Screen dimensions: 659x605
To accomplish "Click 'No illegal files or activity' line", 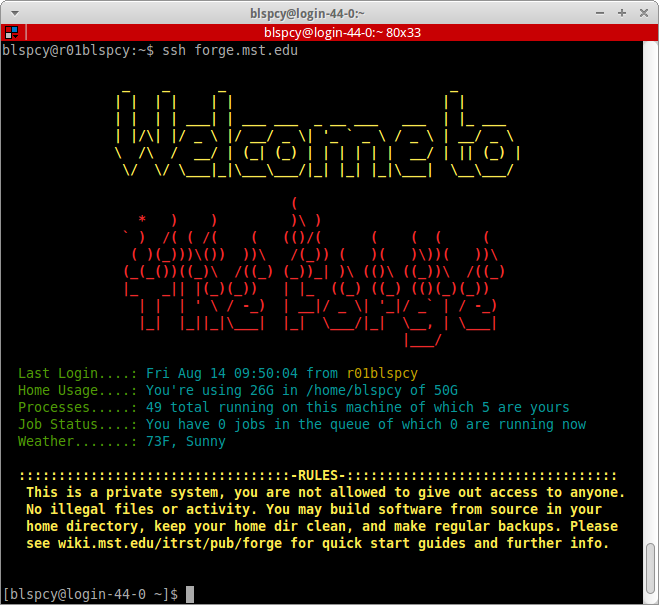I will pyautogui.click(x=314, y=509).
